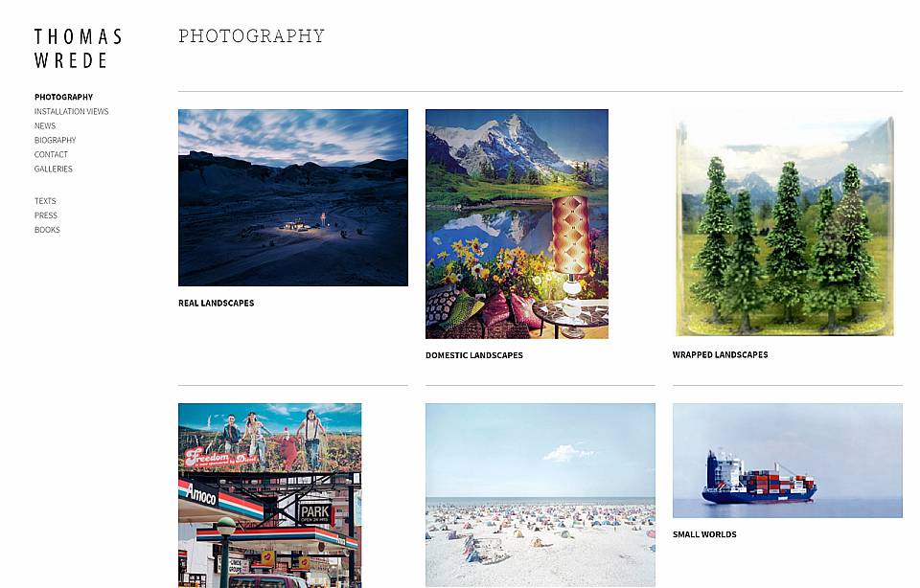Open the News section
Viewport: 920px width, 588px height.
pos(45,125)
